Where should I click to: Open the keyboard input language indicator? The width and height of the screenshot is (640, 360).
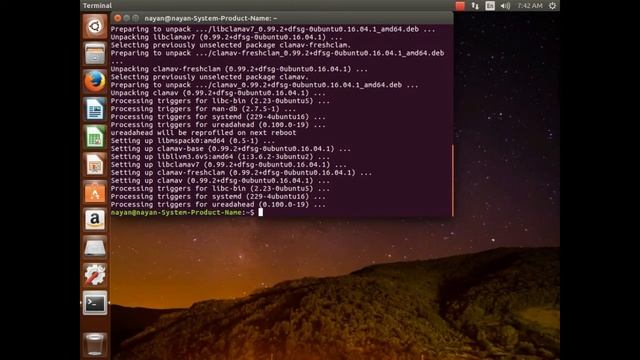(490, 6)
